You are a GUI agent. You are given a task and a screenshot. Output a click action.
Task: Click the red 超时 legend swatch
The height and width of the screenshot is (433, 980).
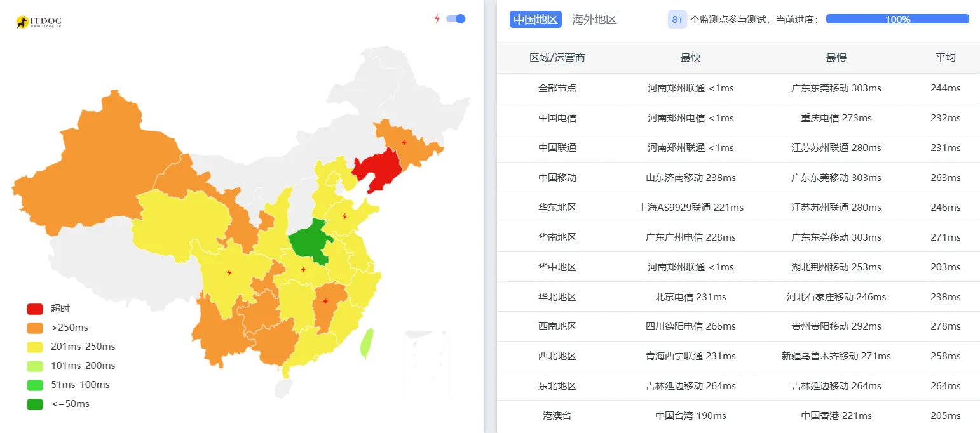click(35, 309)
